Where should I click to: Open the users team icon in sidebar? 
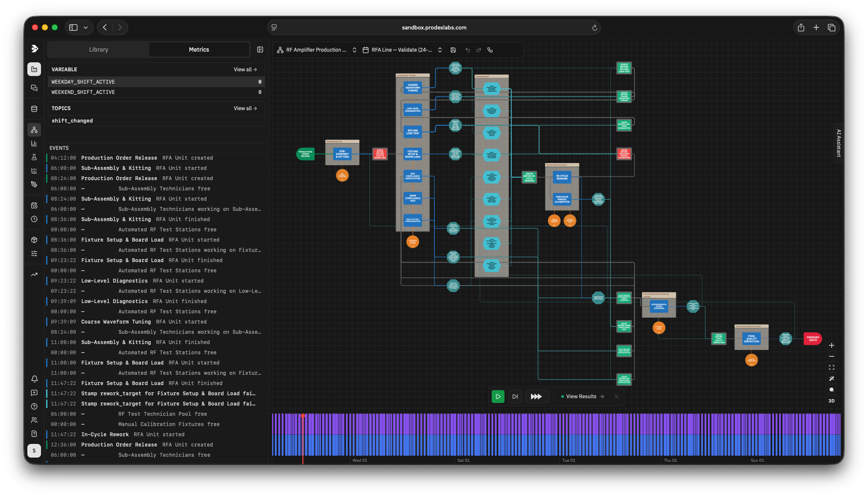(34, 420)
